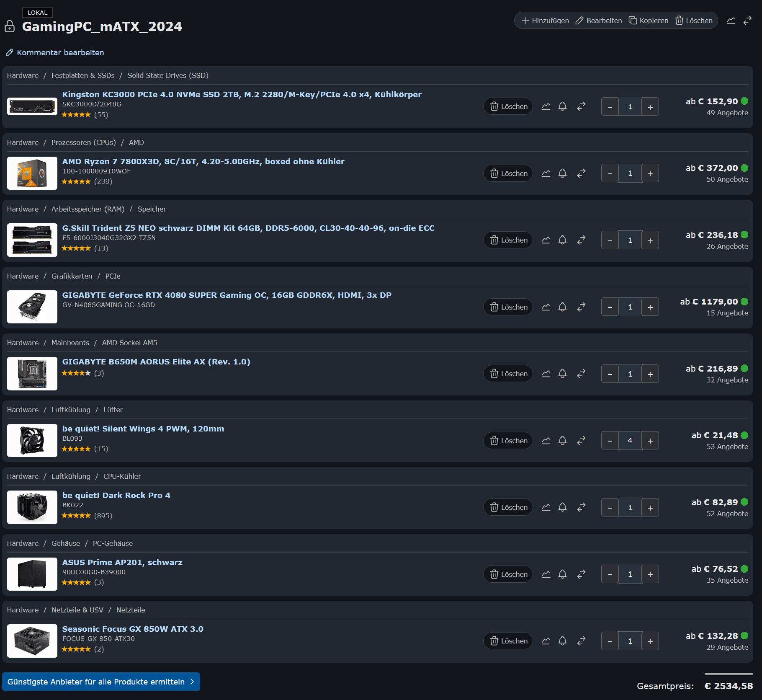Increase quantity of G.Skill Trident Z5 NEO

650,240
